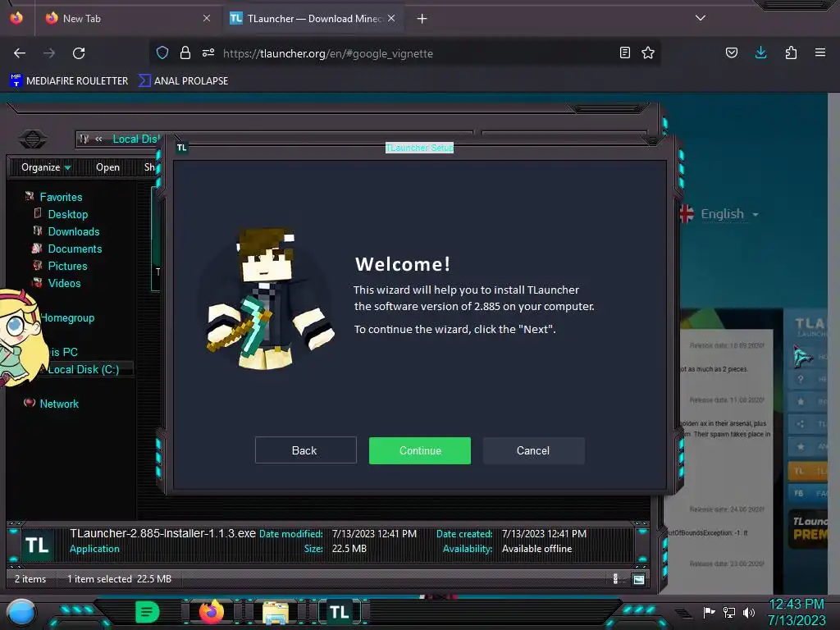840x630 pixels.
Task: Click the TL icon in setup title bar
Action: (181, 148)
